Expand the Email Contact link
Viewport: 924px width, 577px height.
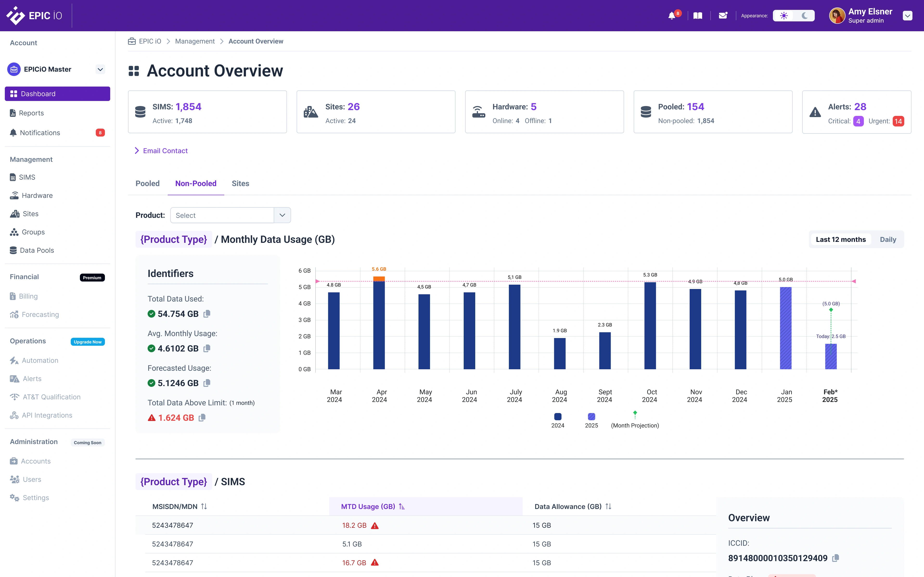click(x=161, y=150)
